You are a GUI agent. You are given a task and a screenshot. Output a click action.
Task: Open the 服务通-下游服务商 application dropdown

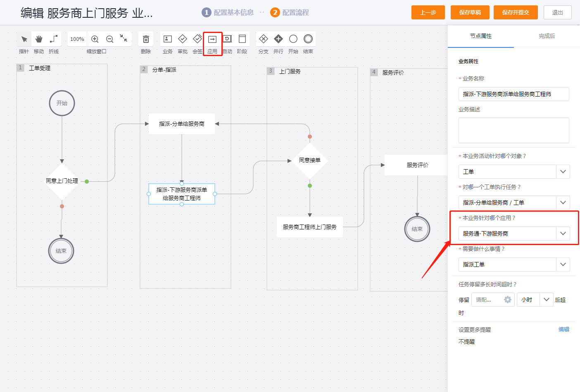point(514,234)
